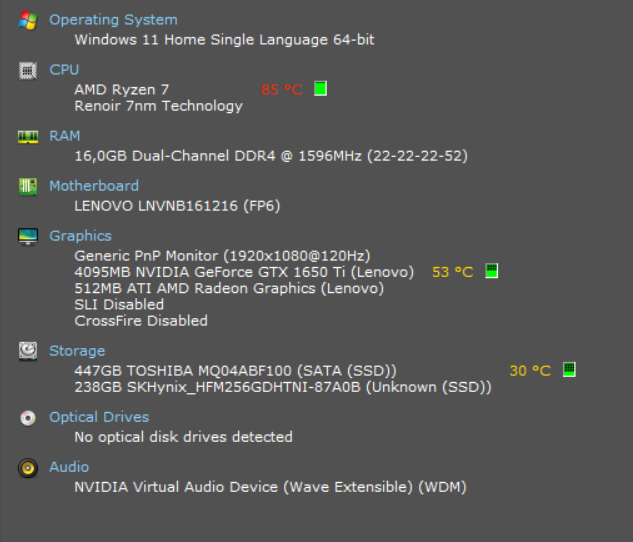Click the CPU chip icon
The height and width of the screenshot is (542, 633).
28,70
